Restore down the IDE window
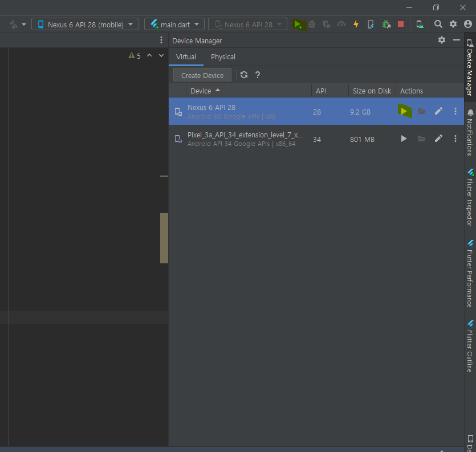 [x=436, y=7]
